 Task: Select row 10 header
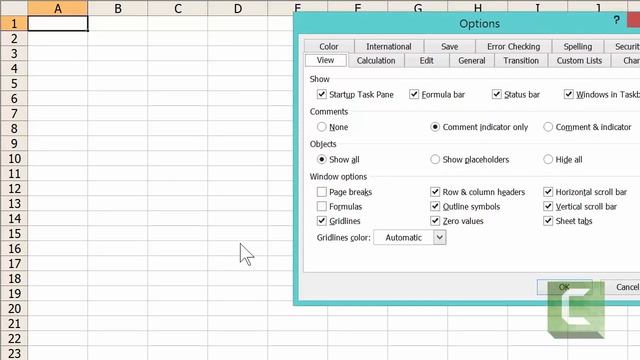tap(14, 159)
